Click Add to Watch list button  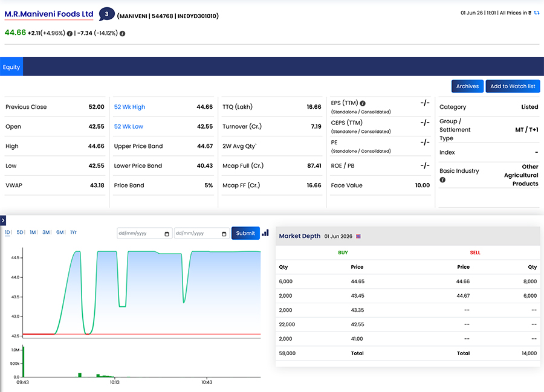click(513, 86)
